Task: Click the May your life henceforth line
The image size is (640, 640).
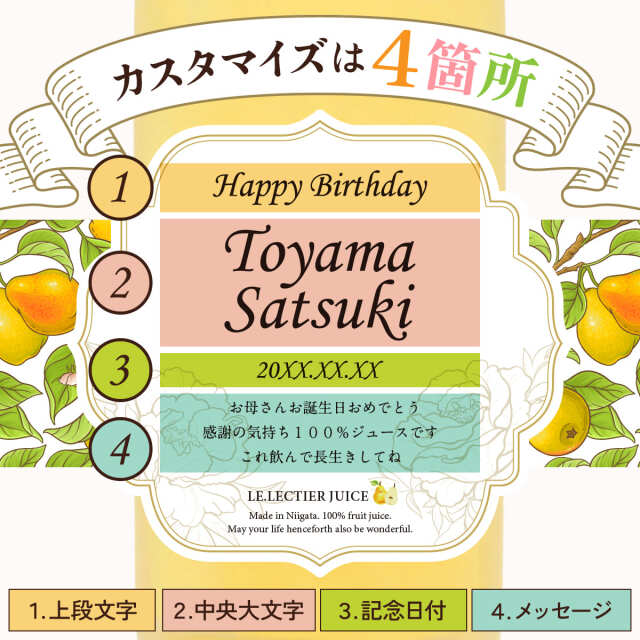Action: pyautogui.click(x=320, y=529)
